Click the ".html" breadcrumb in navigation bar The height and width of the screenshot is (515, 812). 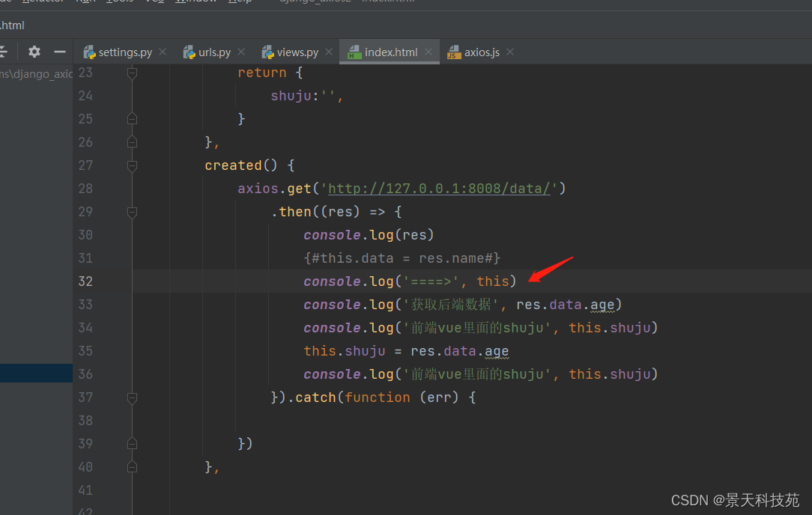coord(12,25)
